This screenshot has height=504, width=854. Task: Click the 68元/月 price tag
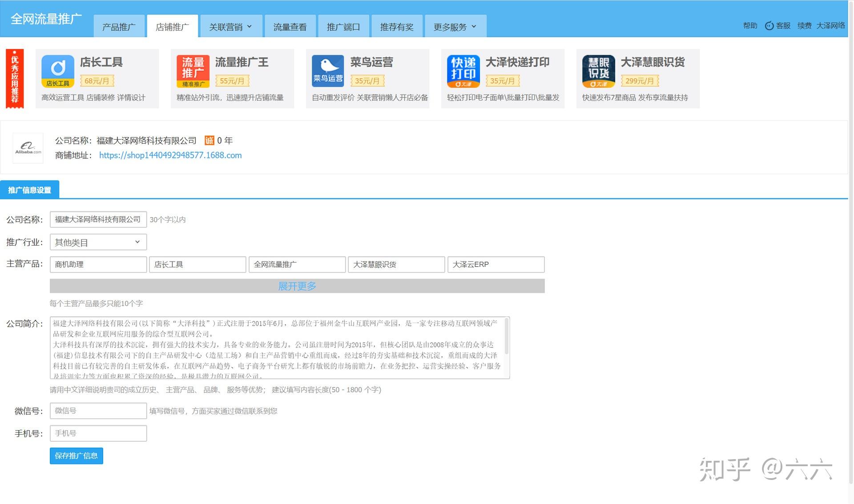coord(97,81)
